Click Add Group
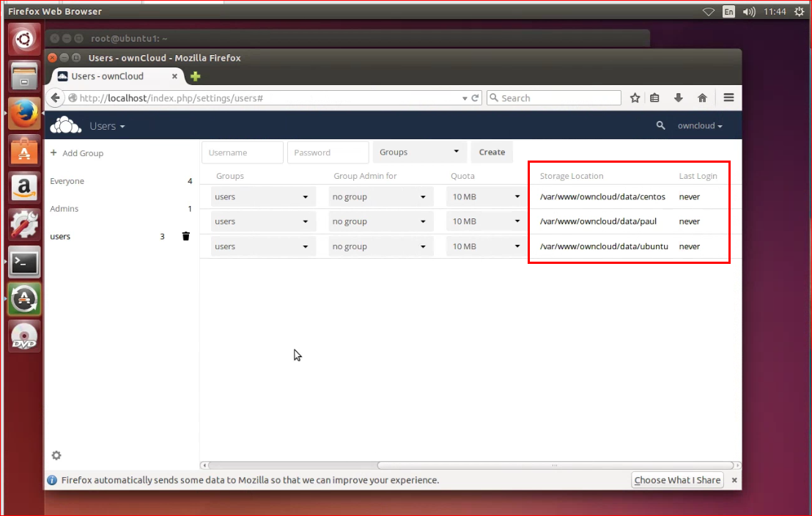Viewport: 812px width, 516px height. tap(77, 153)
